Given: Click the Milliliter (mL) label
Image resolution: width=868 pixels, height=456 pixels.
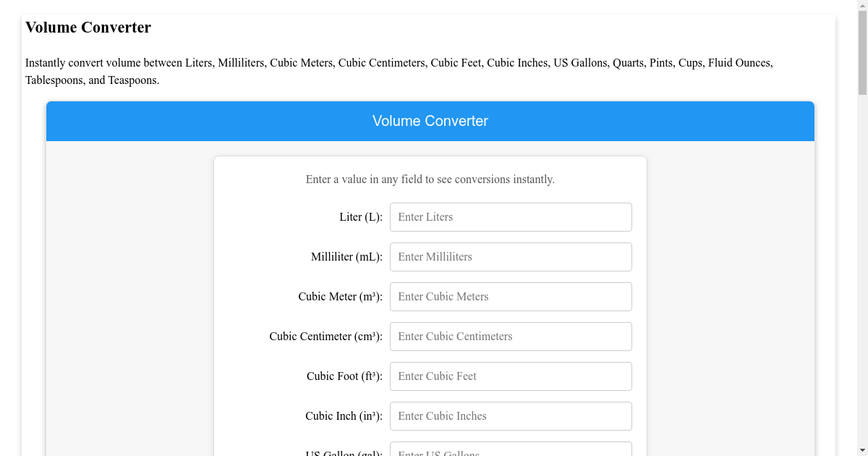Looking at the screenshot, I should point(346,256).
